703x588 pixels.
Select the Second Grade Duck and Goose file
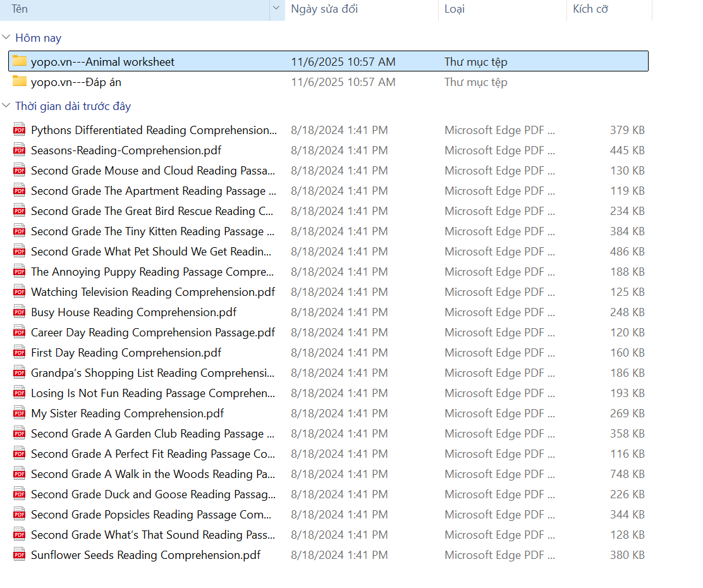pos(153,494)
